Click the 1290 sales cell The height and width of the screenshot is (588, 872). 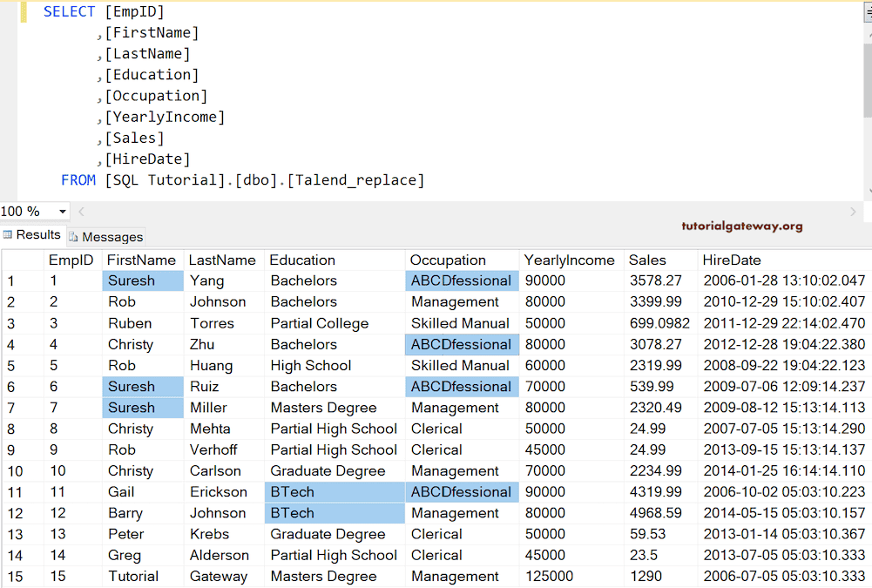(660, 577)
